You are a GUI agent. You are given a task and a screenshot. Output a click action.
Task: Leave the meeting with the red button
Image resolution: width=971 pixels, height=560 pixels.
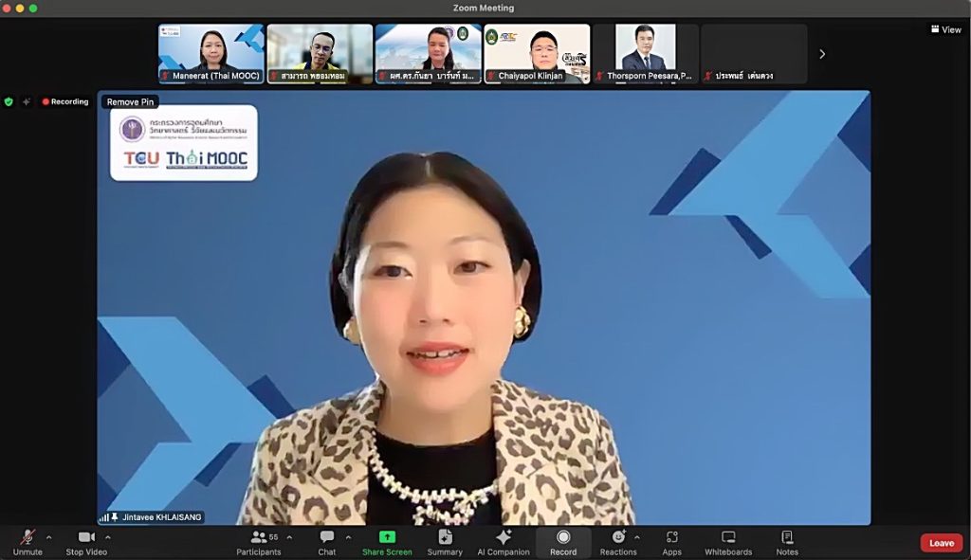pyautogui.click(x=942, y=543)
